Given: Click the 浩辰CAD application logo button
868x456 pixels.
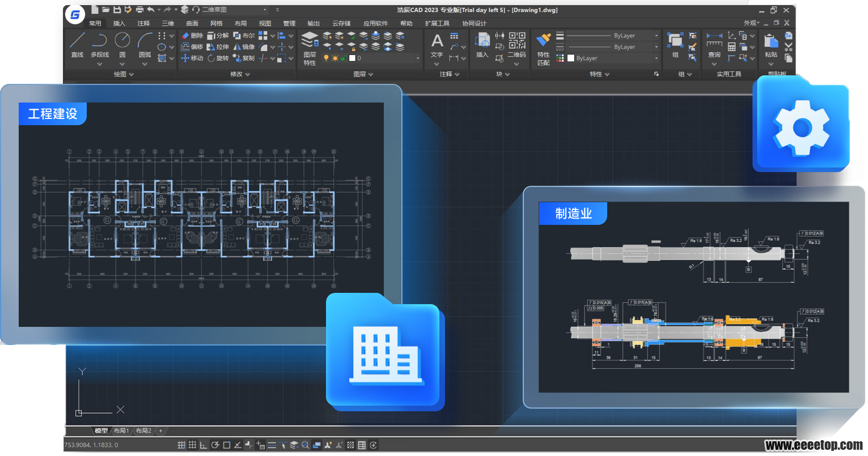Looking at the screenshot, I should tap(75, 15).
